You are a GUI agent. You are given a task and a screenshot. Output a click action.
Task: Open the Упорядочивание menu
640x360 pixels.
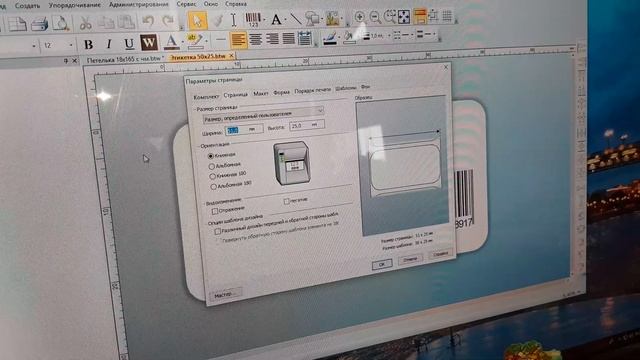click(x=74, y=5)
